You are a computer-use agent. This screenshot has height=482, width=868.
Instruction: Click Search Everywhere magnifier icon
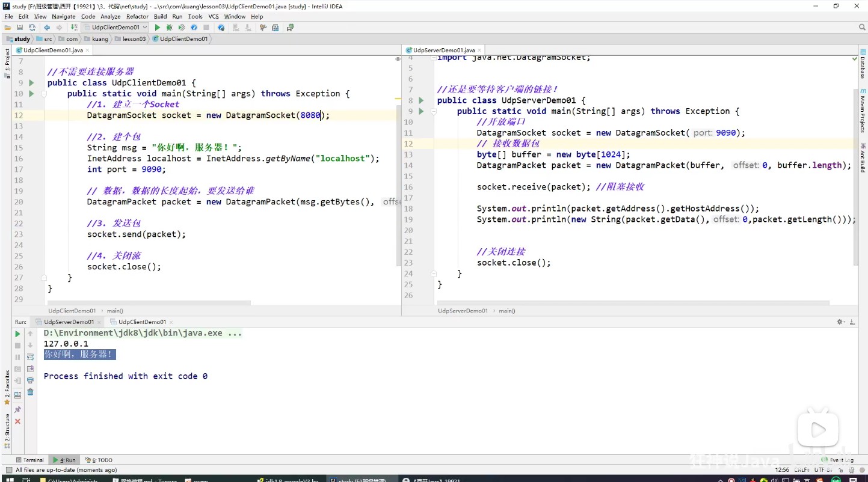[x=862, y=28]
